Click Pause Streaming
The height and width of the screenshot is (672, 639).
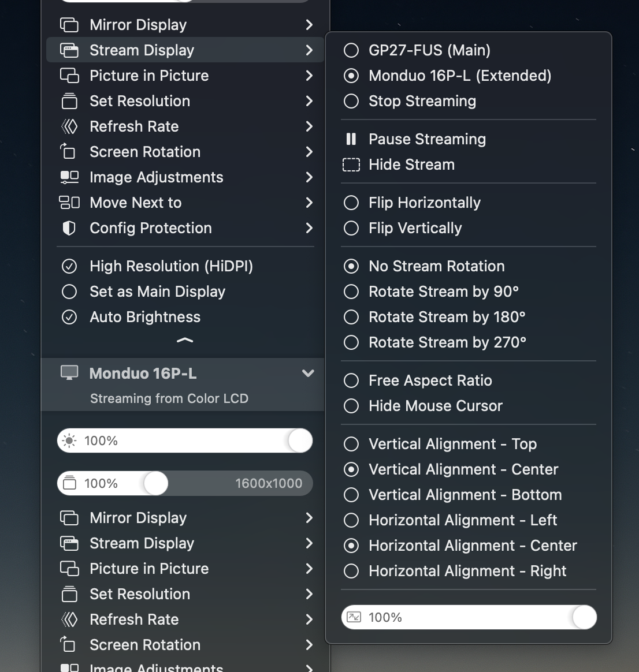[x=428, y=139]
